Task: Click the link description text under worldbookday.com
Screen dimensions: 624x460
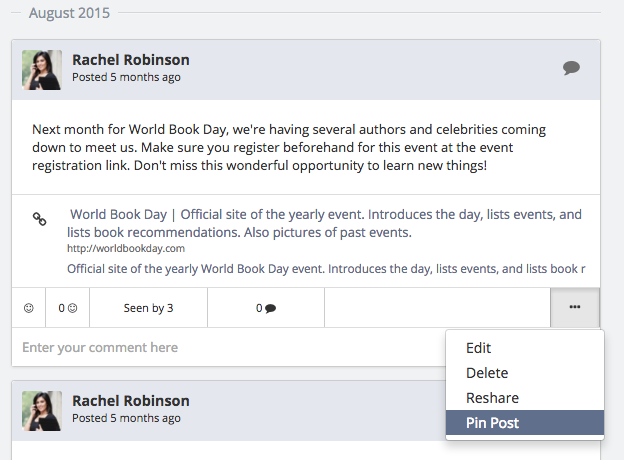Action: tap(326, 269)
